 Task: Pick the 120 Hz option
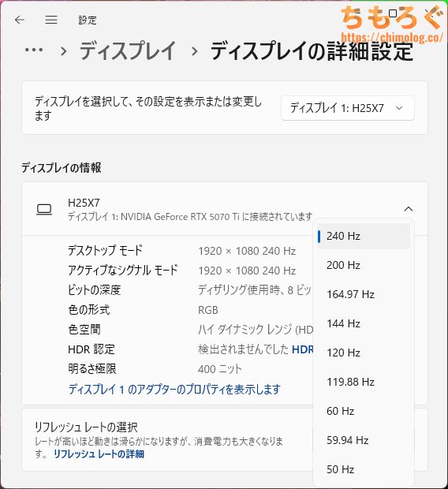coord(364,353)
